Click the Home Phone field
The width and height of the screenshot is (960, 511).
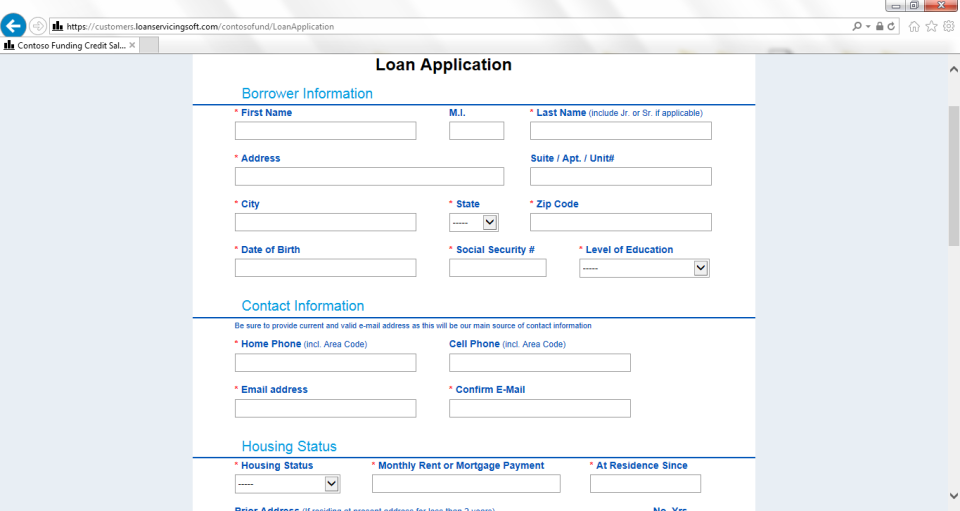325,362
